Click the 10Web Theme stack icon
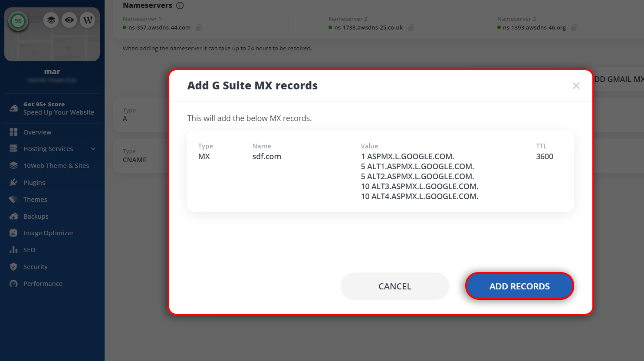 (x=13, y=166)
